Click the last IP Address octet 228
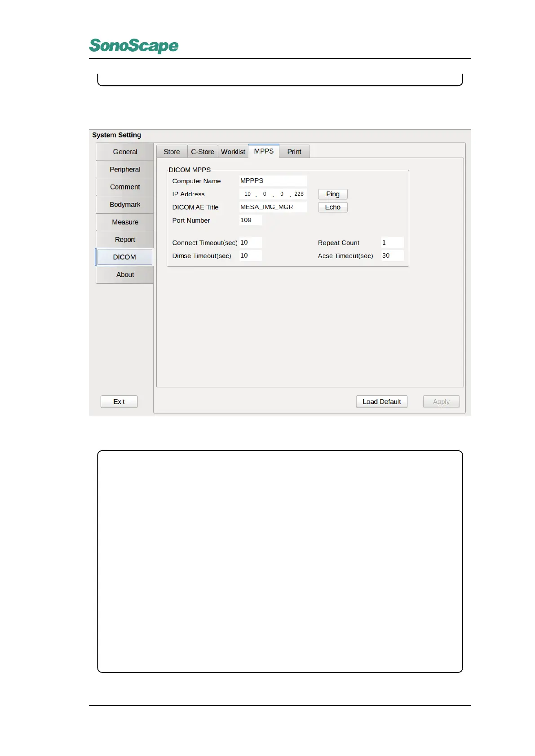Image resolution: width=535 pixels, height=756 pixels. point(299,194)
